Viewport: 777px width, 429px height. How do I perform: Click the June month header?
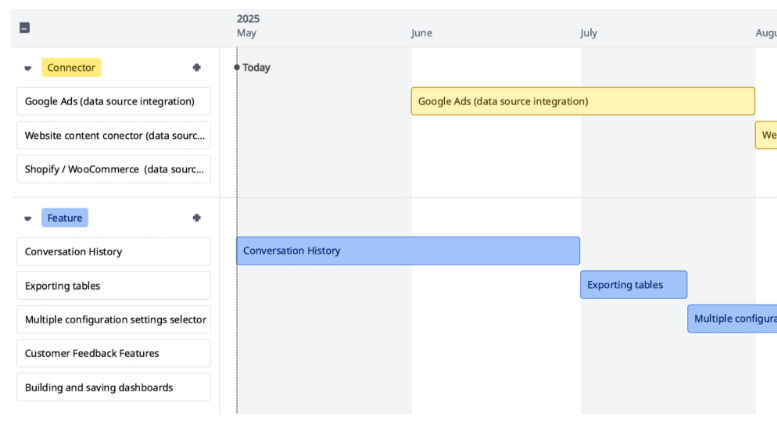[x=422, y=33]
